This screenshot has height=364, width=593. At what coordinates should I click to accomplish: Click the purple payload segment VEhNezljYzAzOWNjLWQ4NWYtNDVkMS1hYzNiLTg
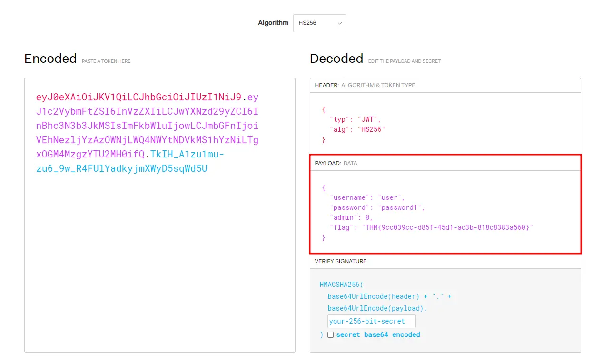pyautogui.click(x=148, y=140)
